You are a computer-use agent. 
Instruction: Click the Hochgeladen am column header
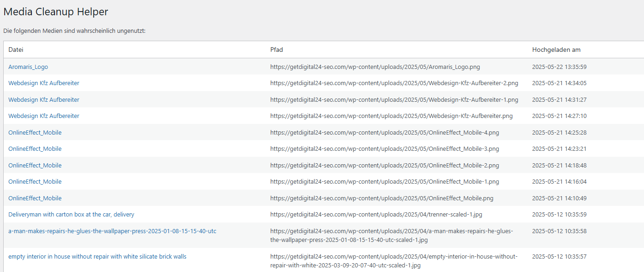pos(556,49)
